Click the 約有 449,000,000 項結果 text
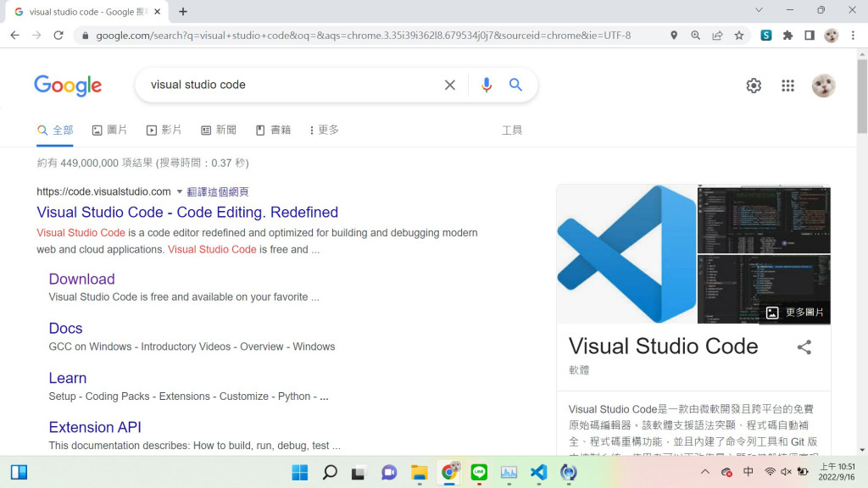The image size is (868, 488). pos(94,164)
